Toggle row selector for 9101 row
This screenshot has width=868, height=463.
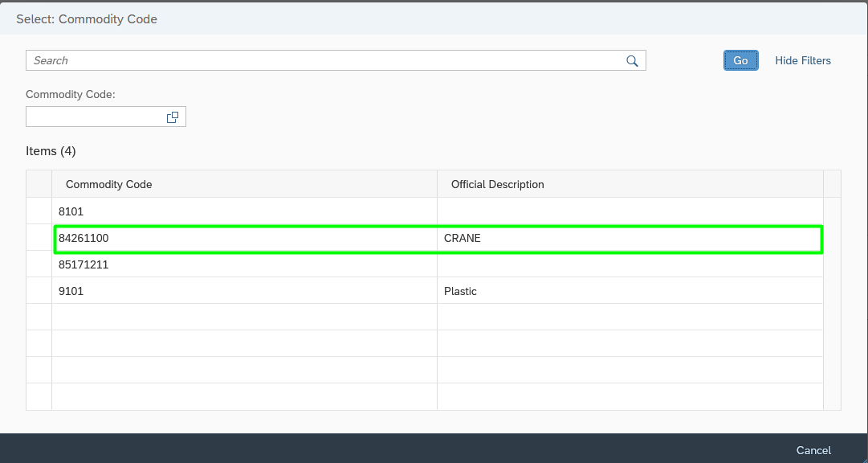39,291
